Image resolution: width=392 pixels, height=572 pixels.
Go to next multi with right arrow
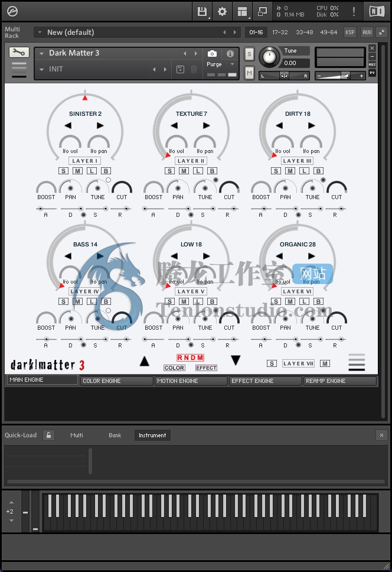(234, 32)
